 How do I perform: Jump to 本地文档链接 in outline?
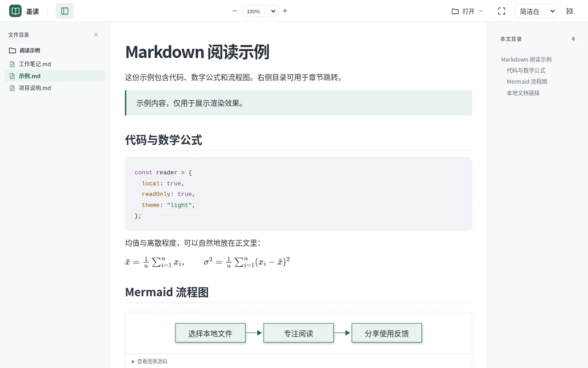pos(523,93)
